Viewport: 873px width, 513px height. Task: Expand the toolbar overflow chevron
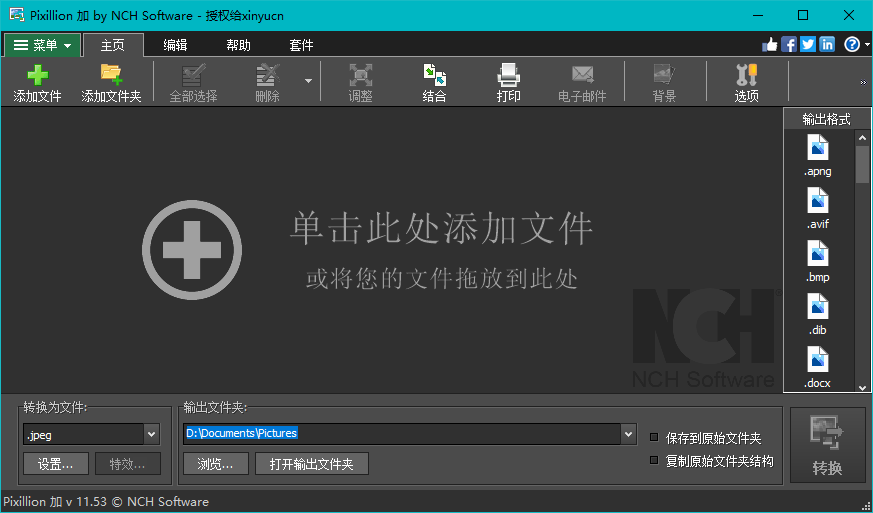tap(864, 83)
